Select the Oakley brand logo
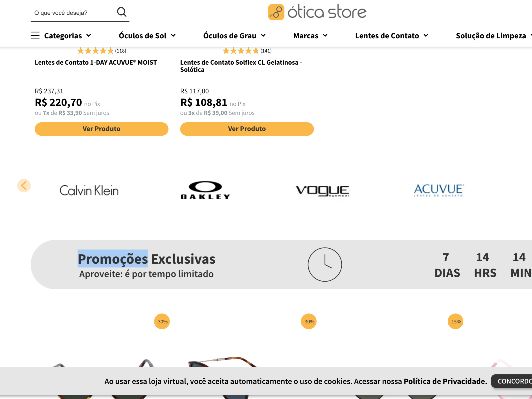Image resolution: width=532 pixels, height=399 pixels. (205, 190)
